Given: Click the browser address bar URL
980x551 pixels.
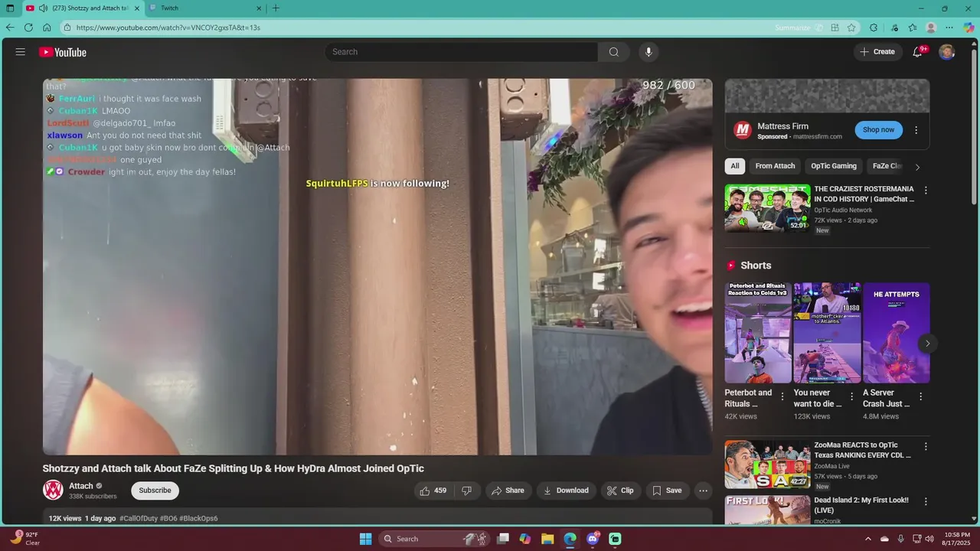Looking at the screenshot, I should click(168, 28).
